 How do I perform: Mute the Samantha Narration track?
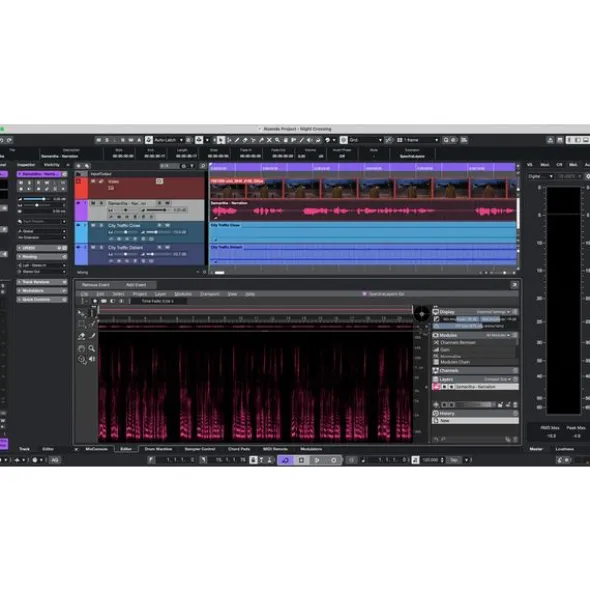93,203
